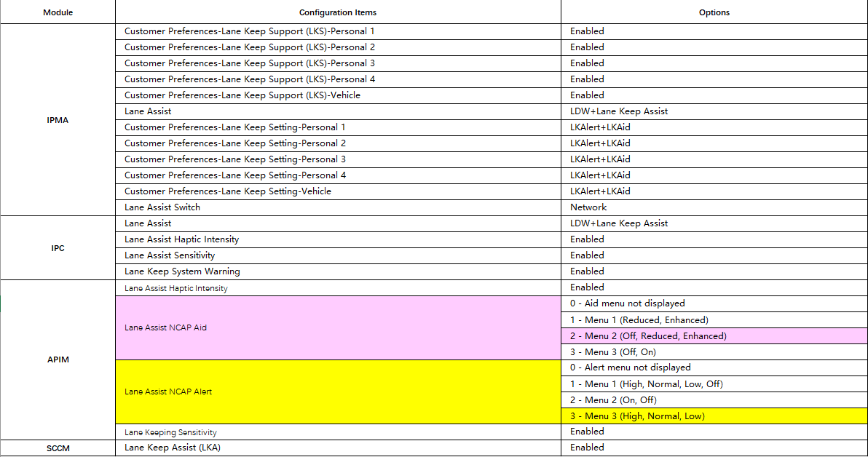The image size is (868, 457).
Task: Click the Options column header
Action: coord(714,12)
